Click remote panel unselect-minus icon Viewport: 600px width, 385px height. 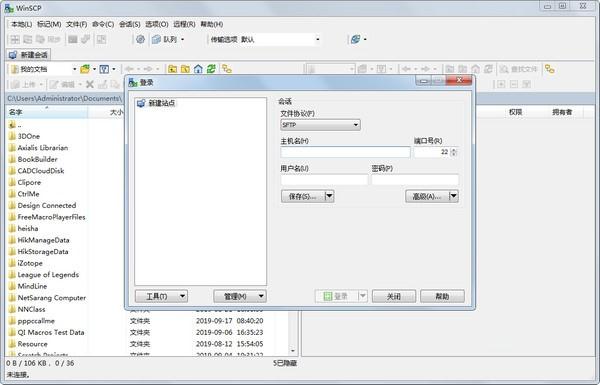point(514,84)
